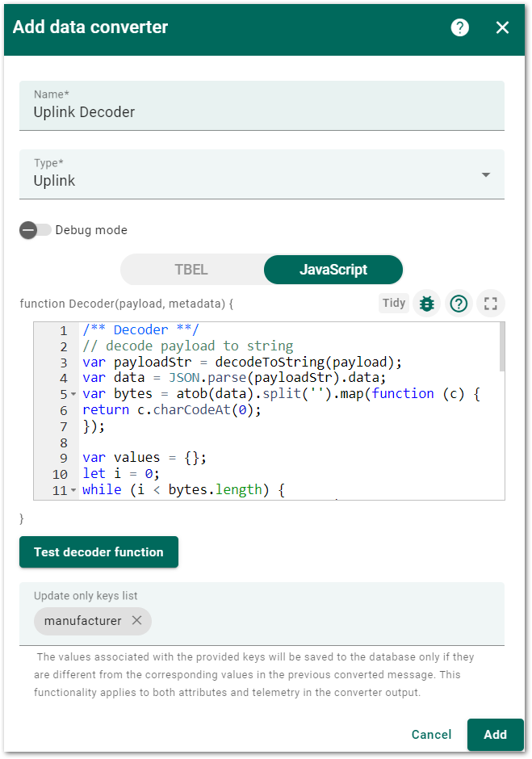Expand code editor to fullscreen

490,304
